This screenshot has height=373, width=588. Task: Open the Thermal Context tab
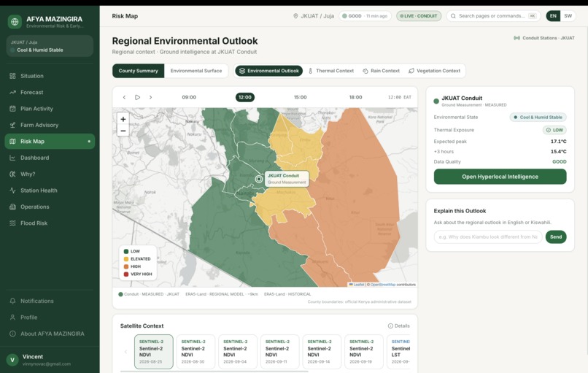tap(331, 71)
